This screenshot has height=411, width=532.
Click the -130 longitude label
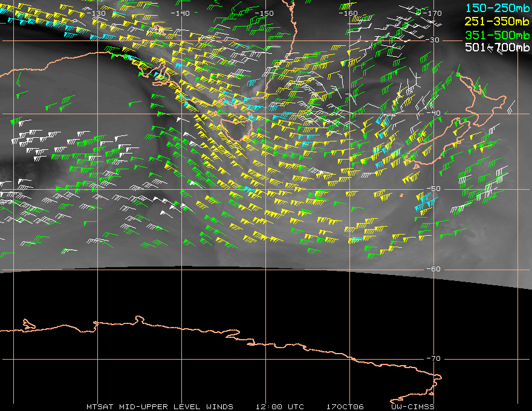(x=96, y=13)
